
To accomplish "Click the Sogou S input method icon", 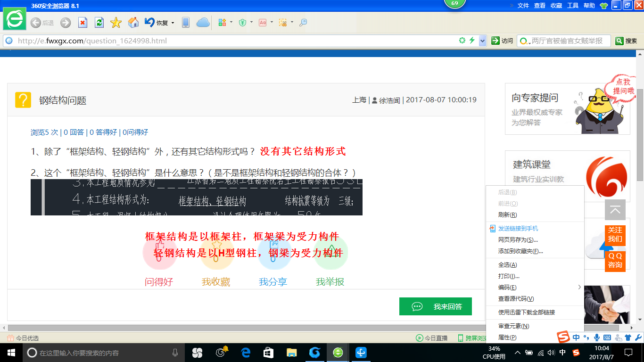I will 563,337.
